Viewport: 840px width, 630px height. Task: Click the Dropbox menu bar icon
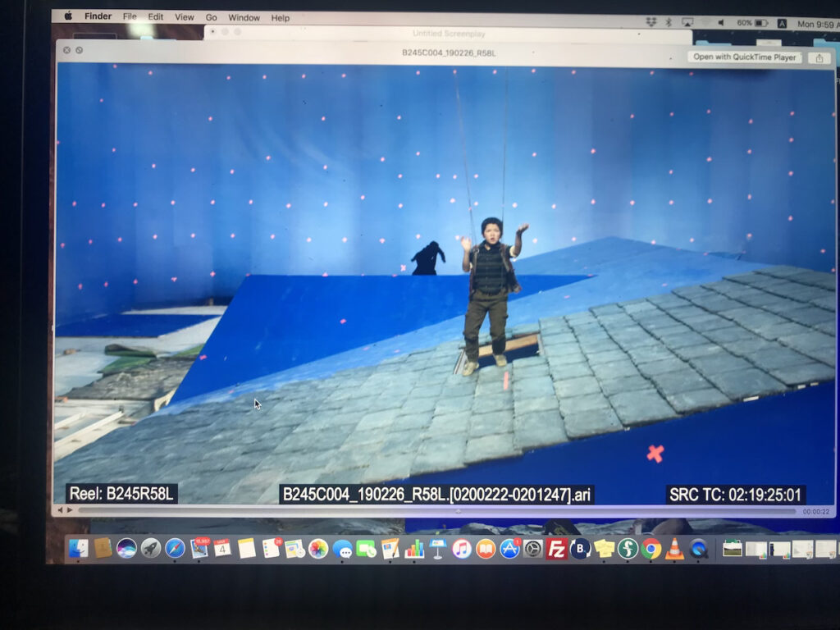651,22
